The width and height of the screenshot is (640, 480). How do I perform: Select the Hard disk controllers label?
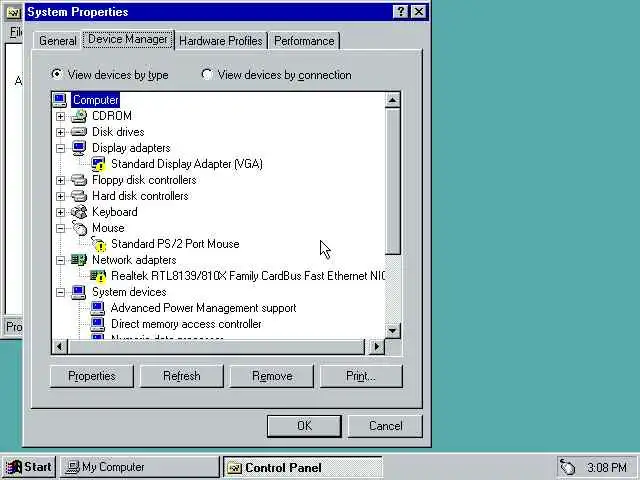140,196
